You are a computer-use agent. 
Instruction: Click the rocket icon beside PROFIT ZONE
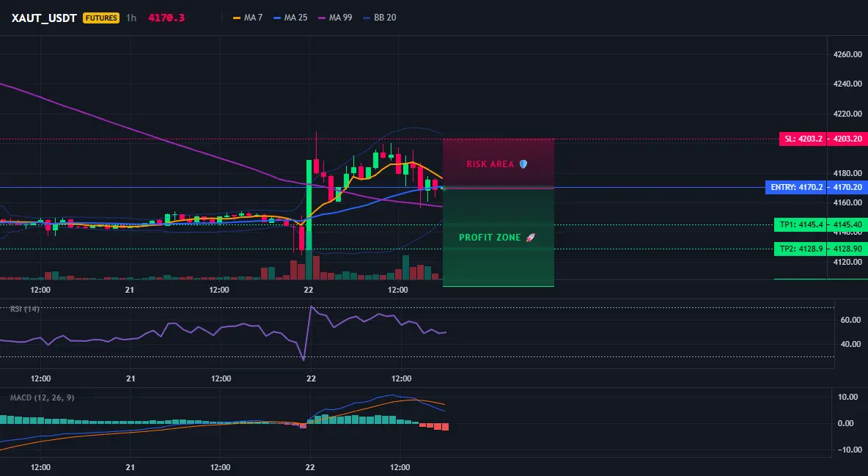point(530,237)
